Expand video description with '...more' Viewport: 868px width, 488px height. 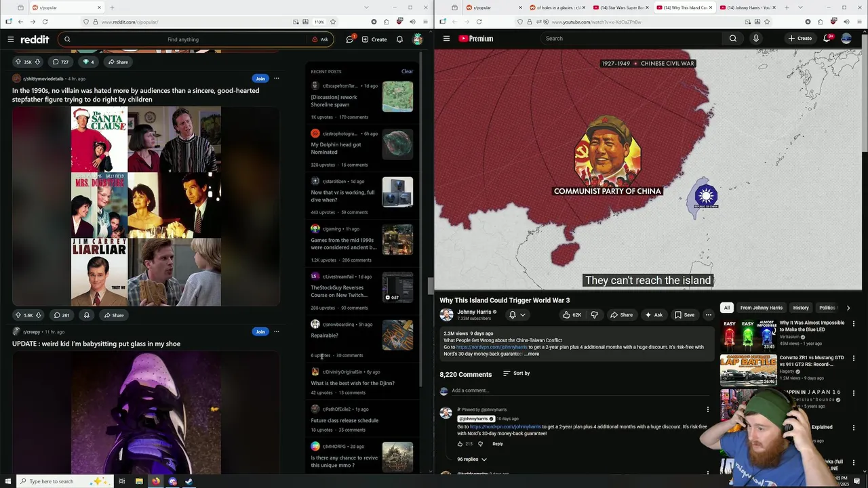532,354
